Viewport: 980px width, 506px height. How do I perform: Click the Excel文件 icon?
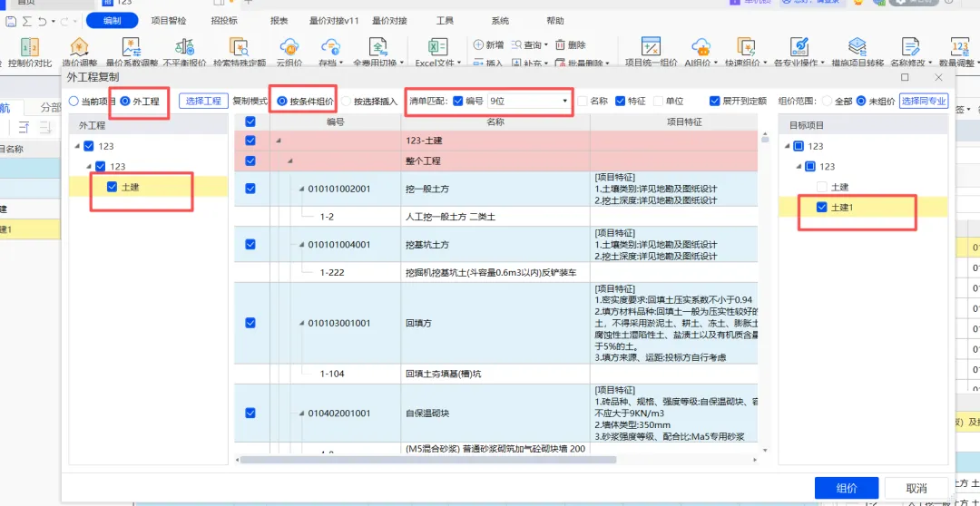[x=436, y=47]
